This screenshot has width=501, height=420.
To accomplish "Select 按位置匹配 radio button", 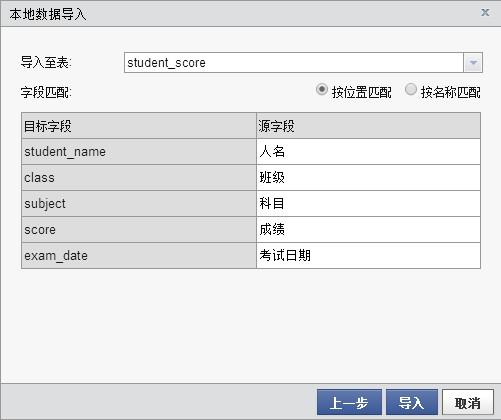I will pos(322,90).
